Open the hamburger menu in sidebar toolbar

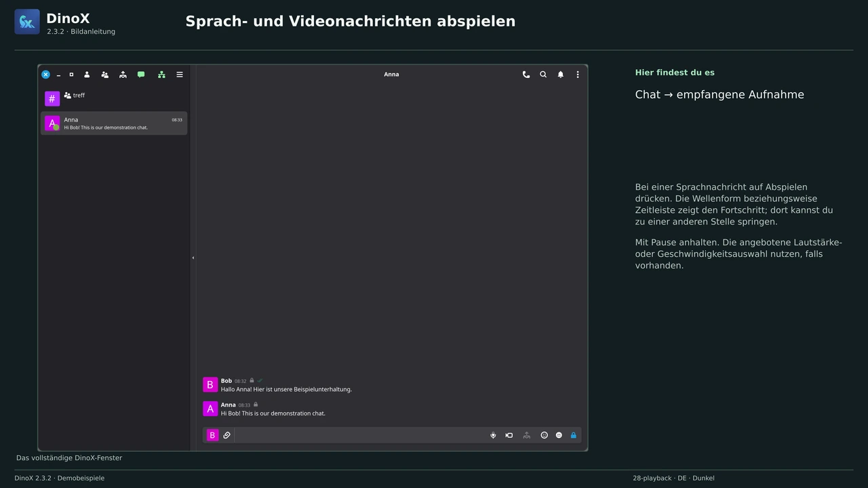(x=180, y=75)
